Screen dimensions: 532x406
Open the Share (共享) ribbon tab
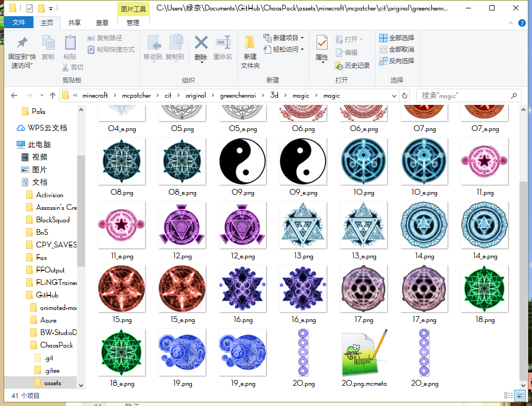(x=75, y=22)
